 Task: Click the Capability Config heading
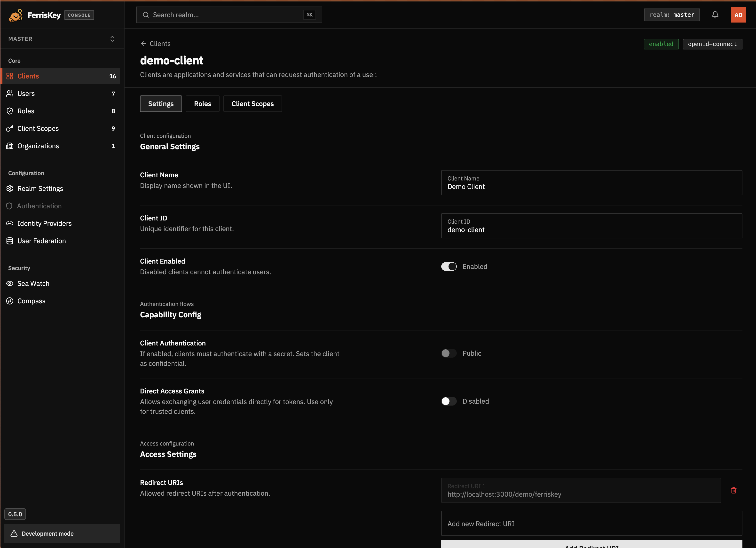click(x=170, y=315)
